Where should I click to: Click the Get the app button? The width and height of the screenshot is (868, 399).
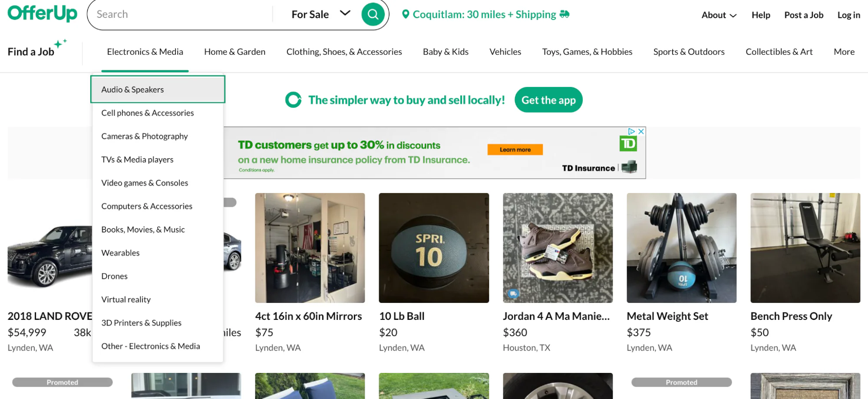(548, 100)
